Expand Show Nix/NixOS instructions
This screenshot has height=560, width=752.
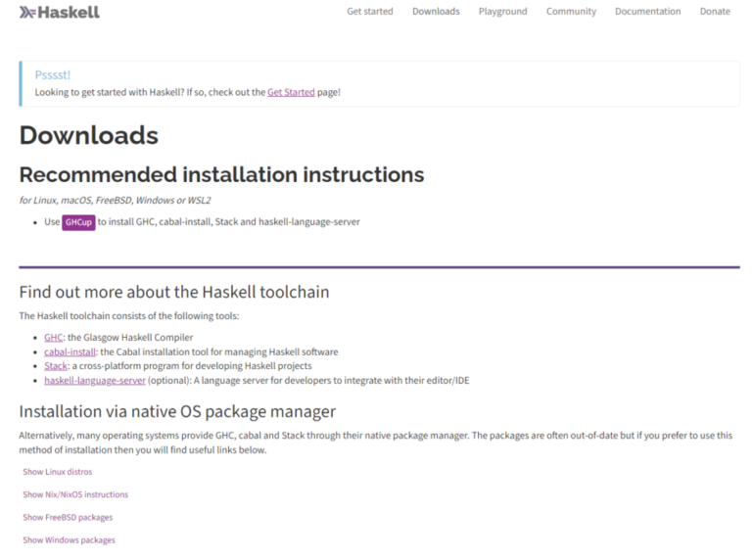coord(75,494)
